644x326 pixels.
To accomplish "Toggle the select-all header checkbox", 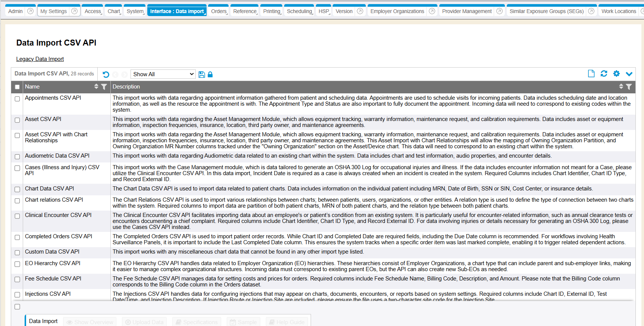I will click(17, 87).
